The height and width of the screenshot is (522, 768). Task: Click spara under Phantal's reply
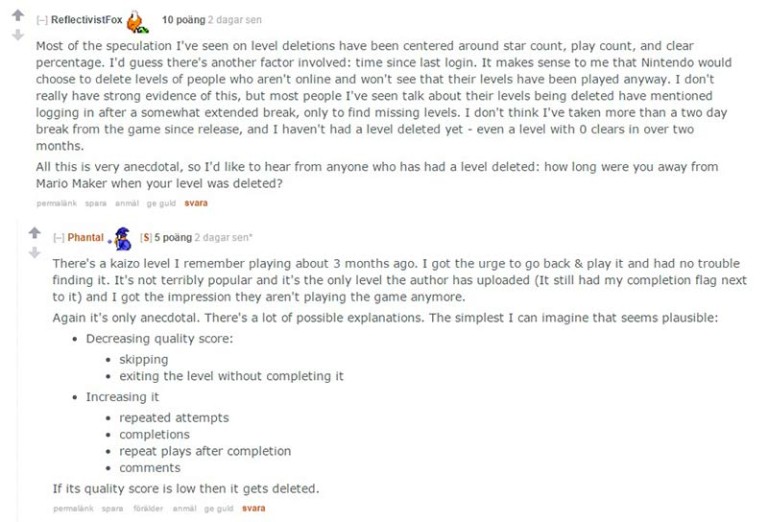pos(113,508)
